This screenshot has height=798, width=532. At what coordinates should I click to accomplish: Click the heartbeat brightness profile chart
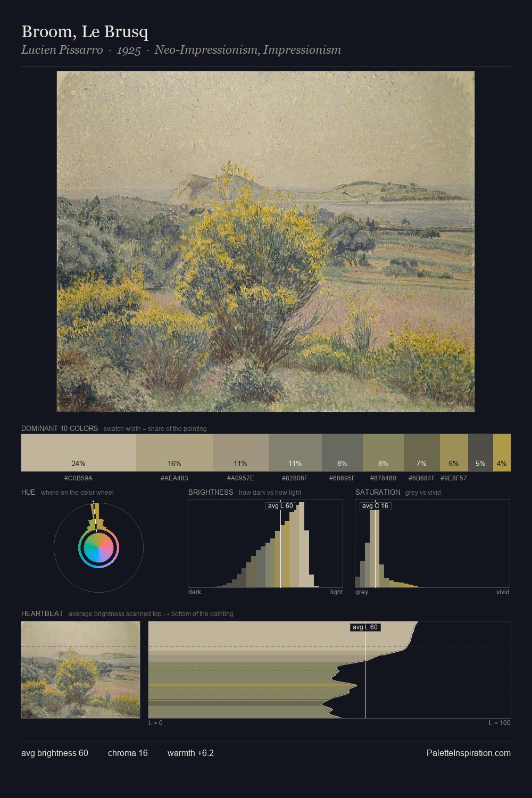(x=329, y=670)
